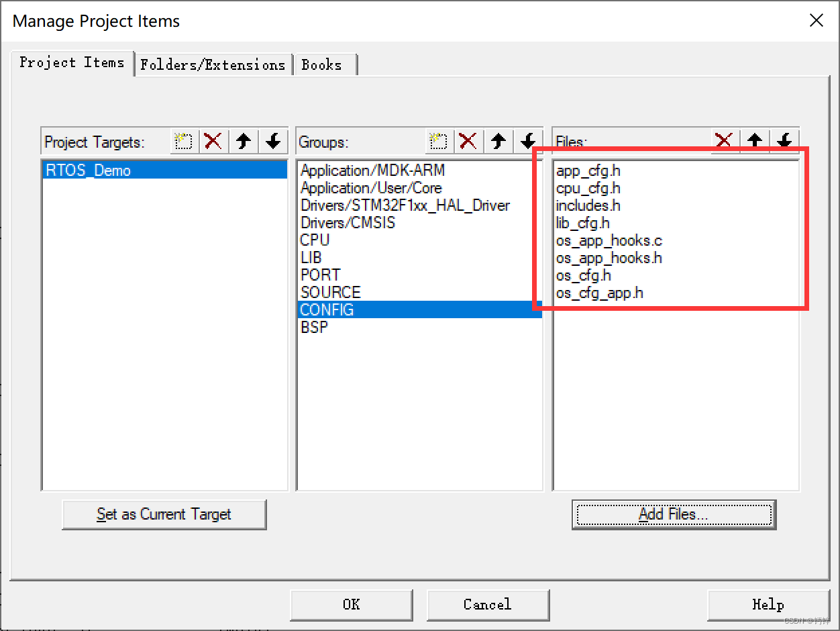The image size is (840, 631).
Task: Move project target down
Action: tap(273, 141)
